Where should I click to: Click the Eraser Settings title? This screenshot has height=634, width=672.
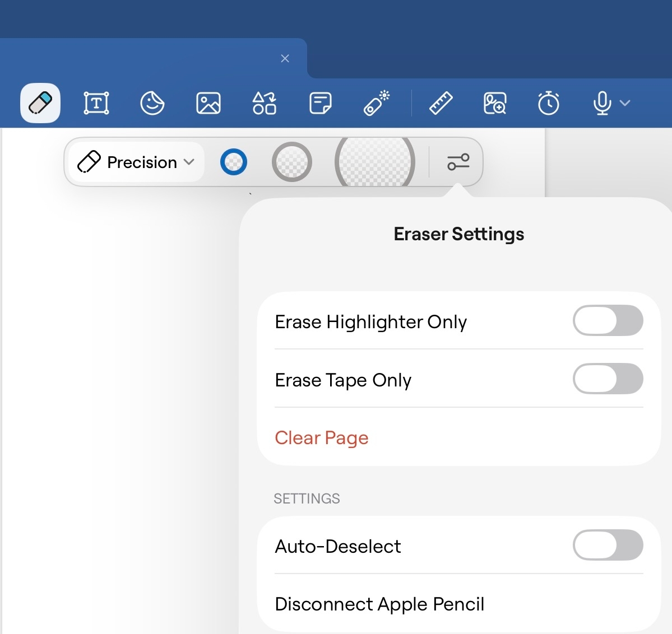458,234
